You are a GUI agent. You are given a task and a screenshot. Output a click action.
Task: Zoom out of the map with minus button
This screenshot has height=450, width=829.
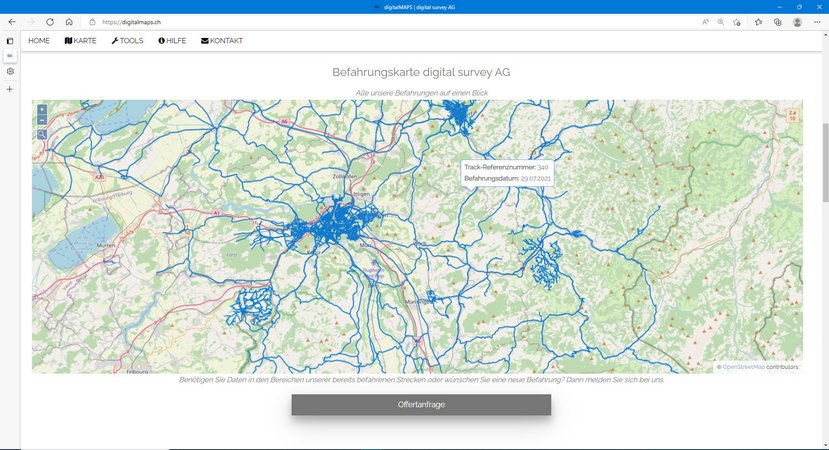(x=42, y=120)
